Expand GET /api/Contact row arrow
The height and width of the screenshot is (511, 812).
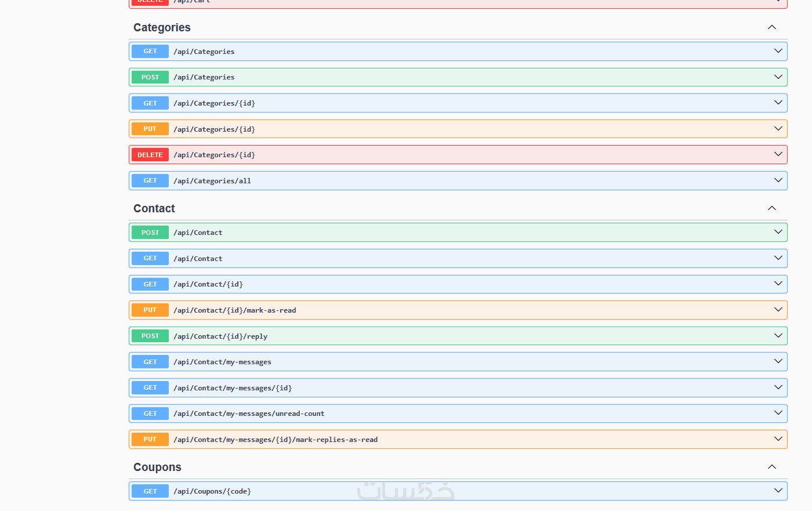[778, 258]
